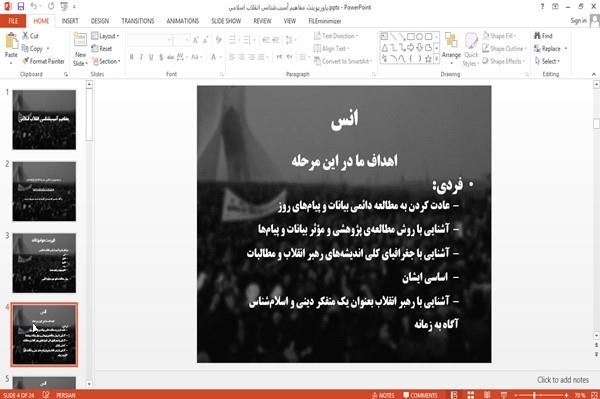Switch to the ANIMATIONS tab

click(x=183, y=21)
